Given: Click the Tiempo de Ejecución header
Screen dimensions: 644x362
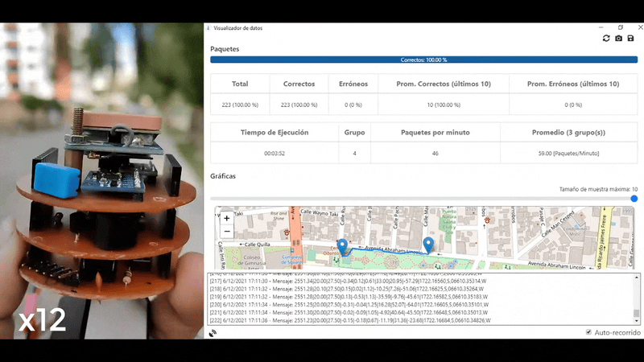Looking at the screenshot, I should pyautogui.click(x=275, y=132).
